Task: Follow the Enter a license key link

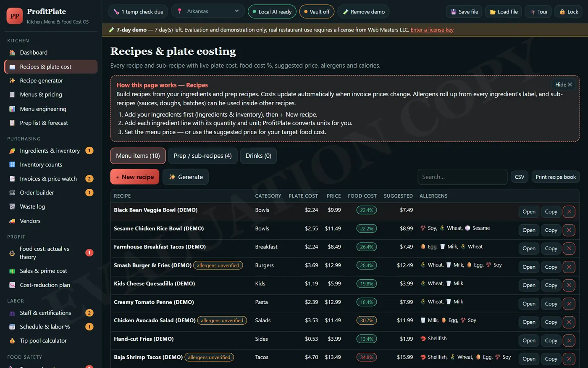Action: 432,30
